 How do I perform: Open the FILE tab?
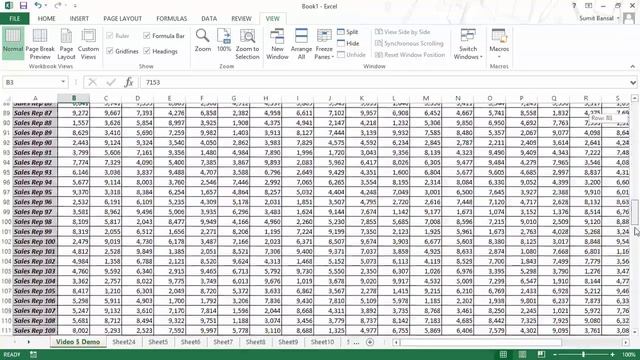coord(15,18)
